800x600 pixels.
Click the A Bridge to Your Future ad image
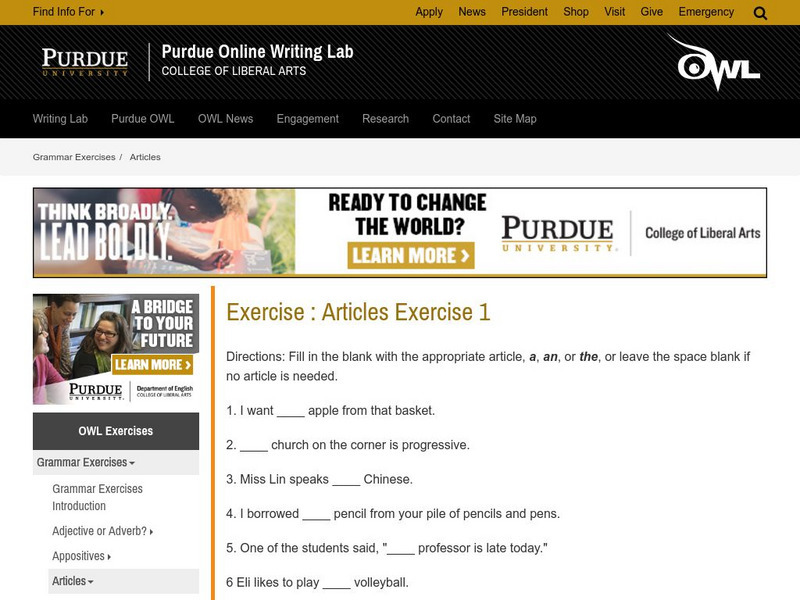coord(116,349)
